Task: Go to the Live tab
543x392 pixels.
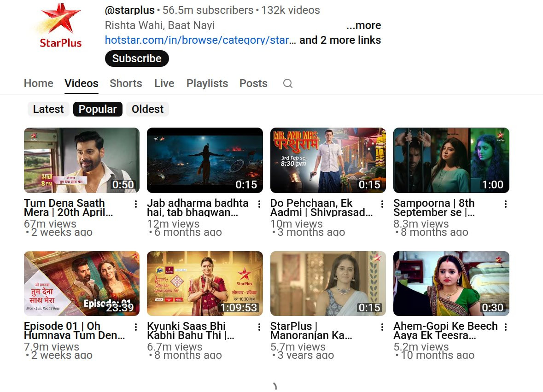Action: click(x=164, y=83)
